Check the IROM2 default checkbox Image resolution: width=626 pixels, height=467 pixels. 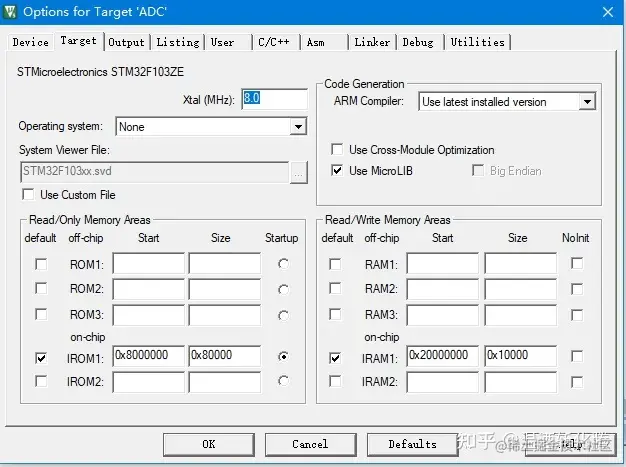[x=41, y=381]
